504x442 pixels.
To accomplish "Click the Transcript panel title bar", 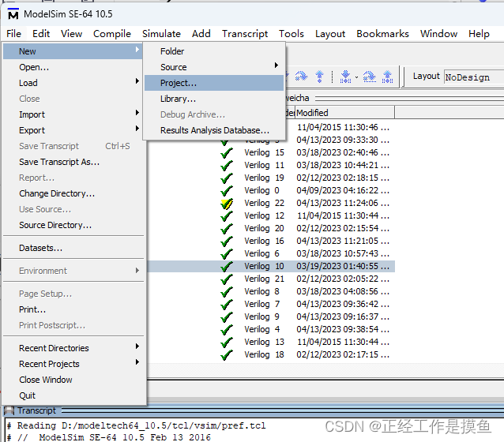I will (x=254, y=410).
